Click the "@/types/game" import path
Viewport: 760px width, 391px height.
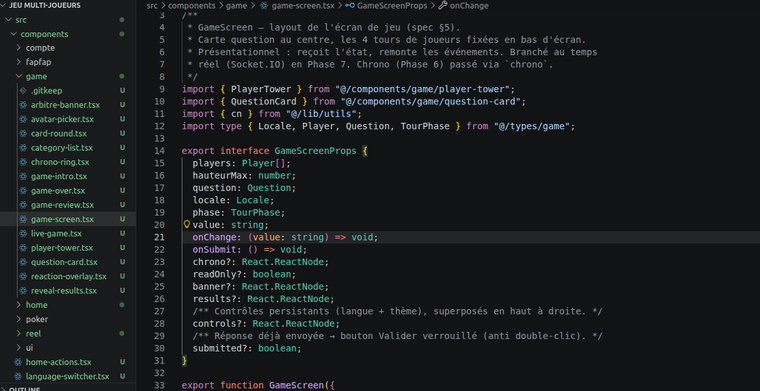coord(531,126)
